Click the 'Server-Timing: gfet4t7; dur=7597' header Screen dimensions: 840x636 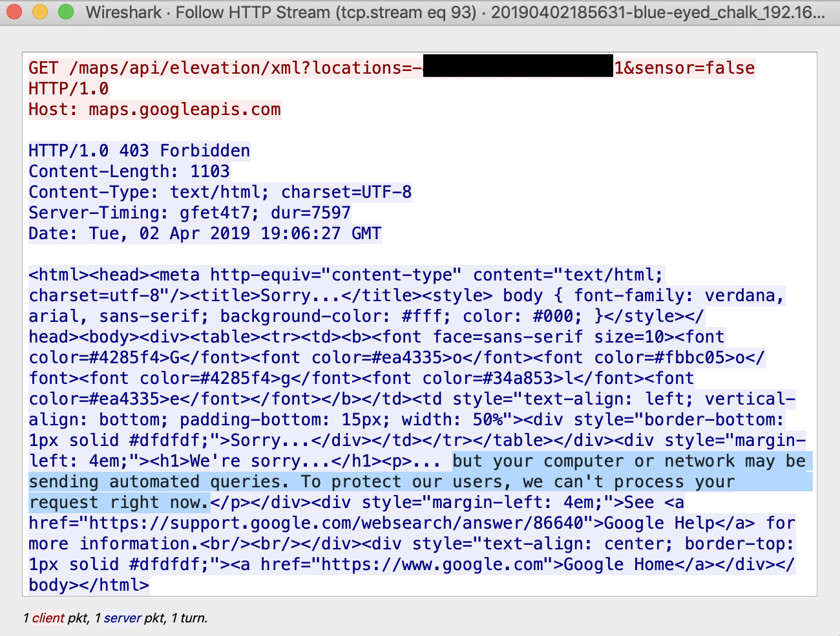coord(190,213)
